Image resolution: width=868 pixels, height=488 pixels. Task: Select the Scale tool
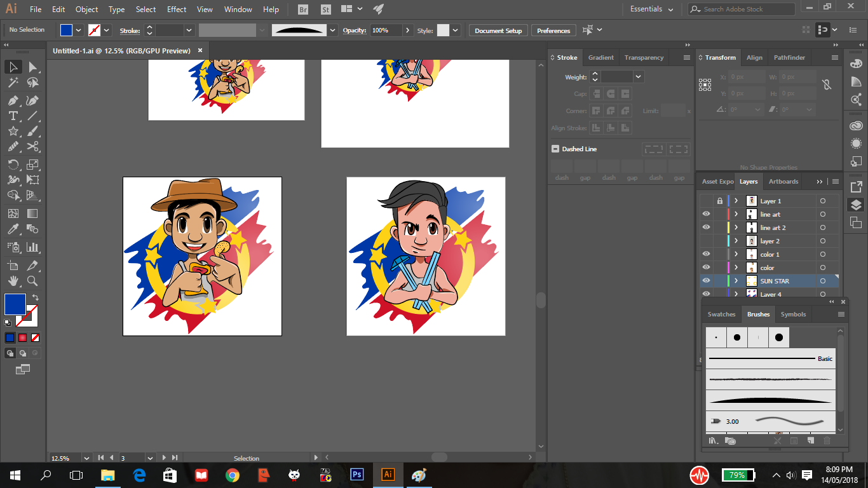click(33, 165)
